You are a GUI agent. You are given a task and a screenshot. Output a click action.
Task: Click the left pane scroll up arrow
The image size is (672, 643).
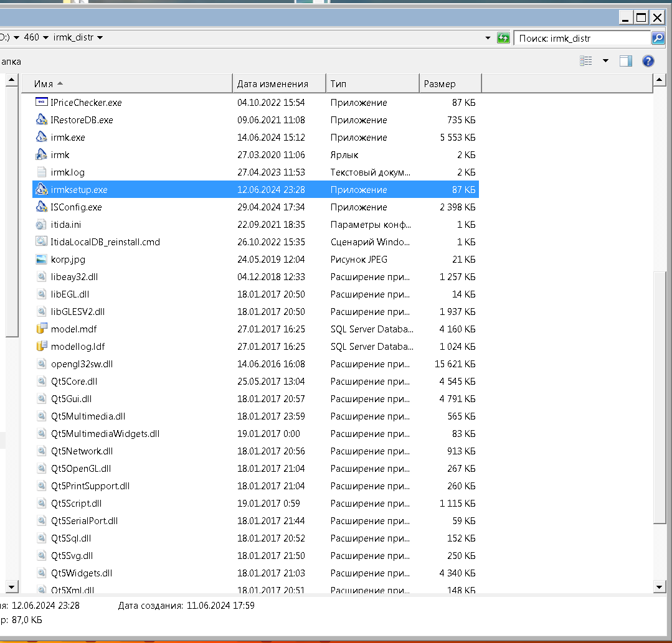point(12,80)
